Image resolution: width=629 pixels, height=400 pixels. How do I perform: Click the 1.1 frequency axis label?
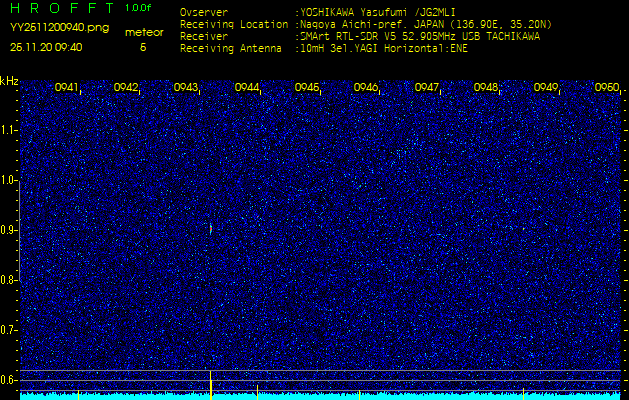tap(9, 130)
